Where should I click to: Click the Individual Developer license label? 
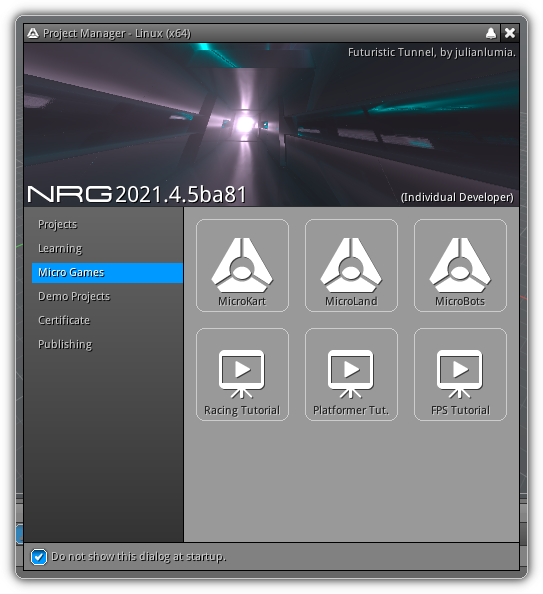457,197
